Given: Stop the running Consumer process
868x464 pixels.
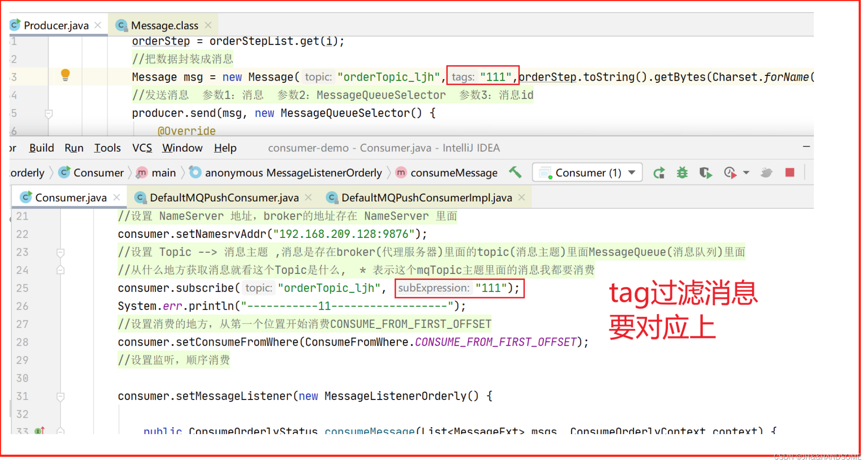Looking at the screenshot, I should click(x=790, y=172).
